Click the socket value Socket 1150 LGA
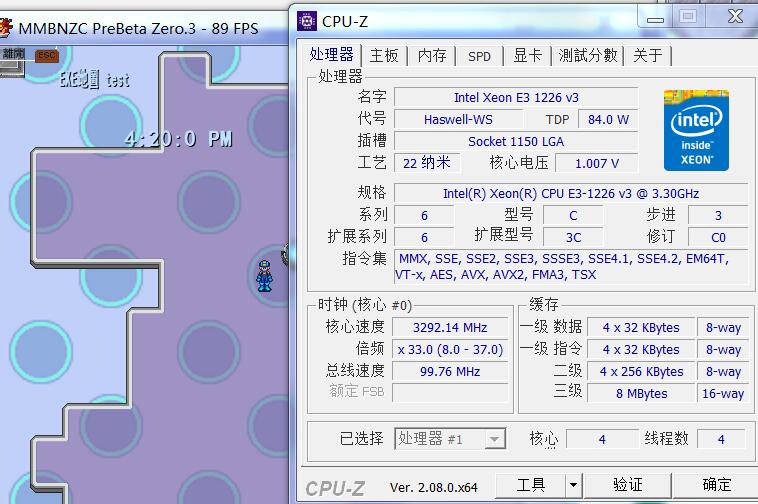 tap(516, 142)
